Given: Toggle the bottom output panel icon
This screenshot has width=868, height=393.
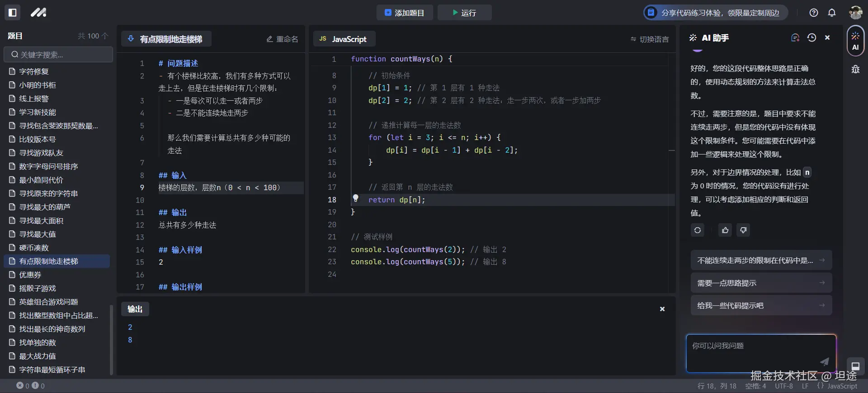Looking at the screenshot, I should coord(855,366).
